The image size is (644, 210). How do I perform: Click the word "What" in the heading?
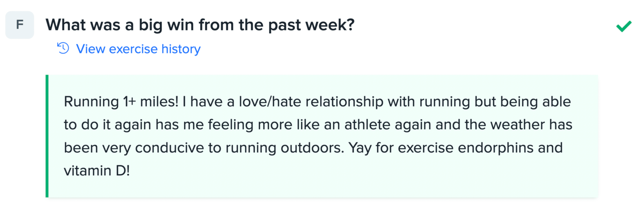(66, 25)
